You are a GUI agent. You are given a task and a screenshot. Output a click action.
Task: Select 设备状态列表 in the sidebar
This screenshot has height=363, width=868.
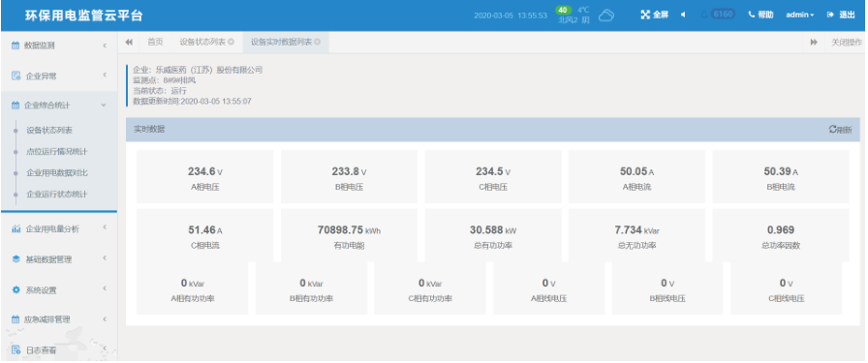coord(49,131)
